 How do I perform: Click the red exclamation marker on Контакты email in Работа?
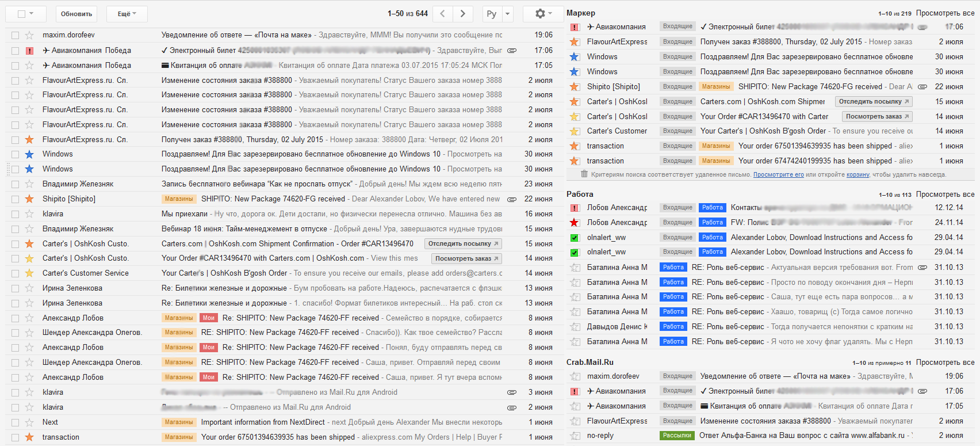pyautogui.click(x=574, y=208)
